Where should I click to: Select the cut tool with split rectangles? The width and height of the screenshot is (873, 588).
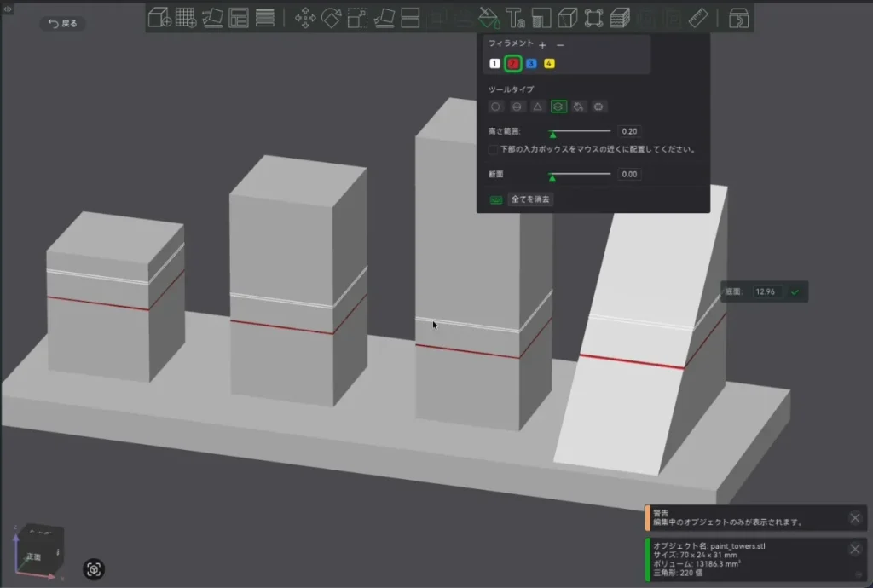(x=410, y=18)
